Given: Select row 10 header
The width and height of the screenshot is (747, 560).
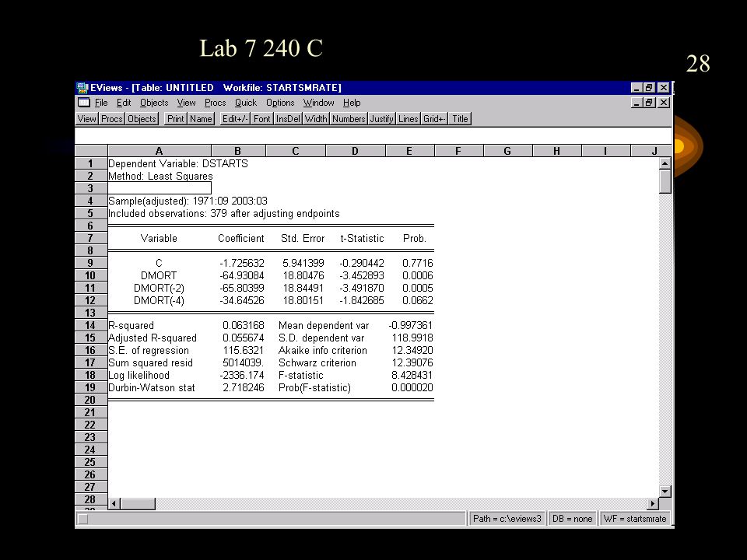Looking at the screenshot, I should 90,275.
